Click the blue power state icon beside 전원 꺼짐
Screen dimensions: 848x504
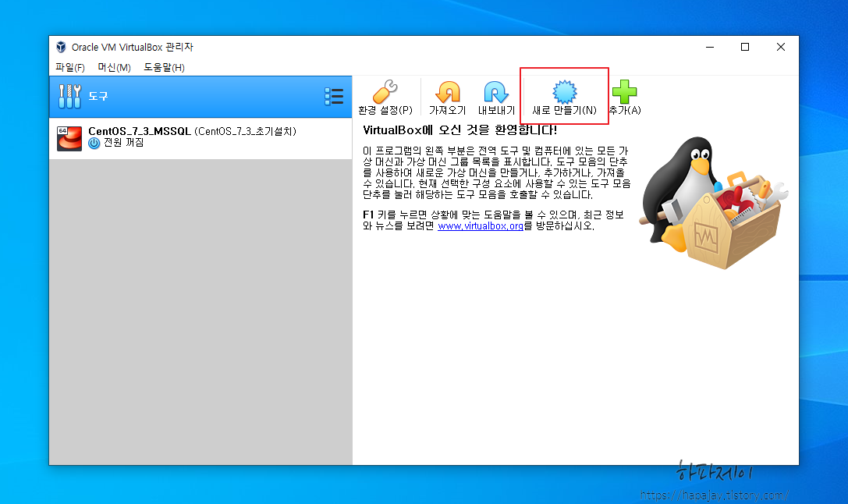point(94,144)
